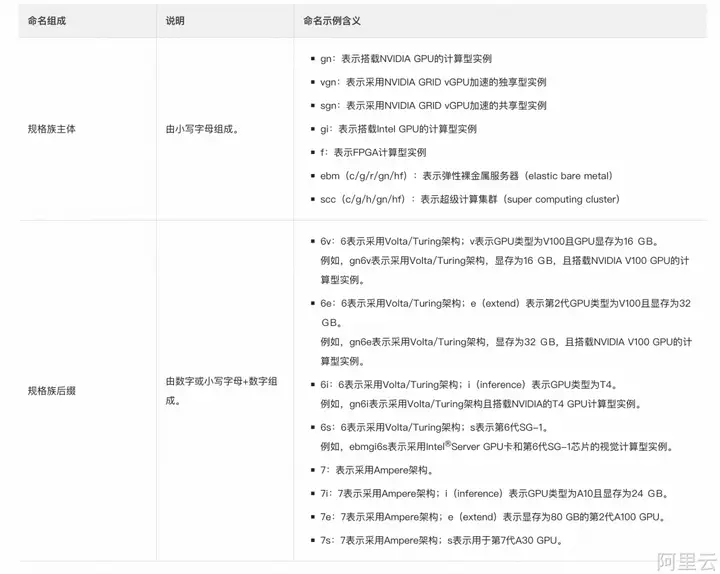
Task: Click the 例如 ebmgi6s Intel Server GPU line
Action: click(x=497, y=447)
